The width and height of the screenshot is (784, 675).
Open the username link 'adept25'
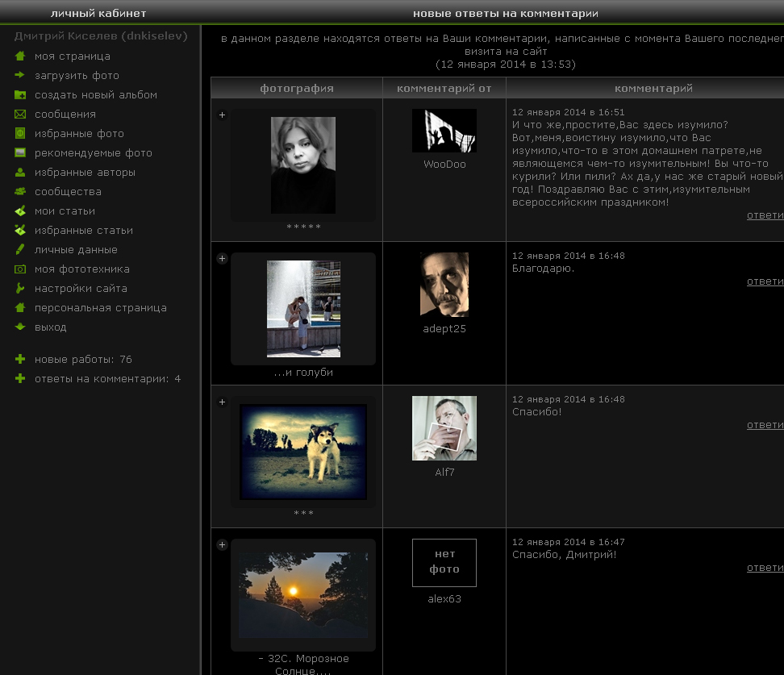(444, 329)
